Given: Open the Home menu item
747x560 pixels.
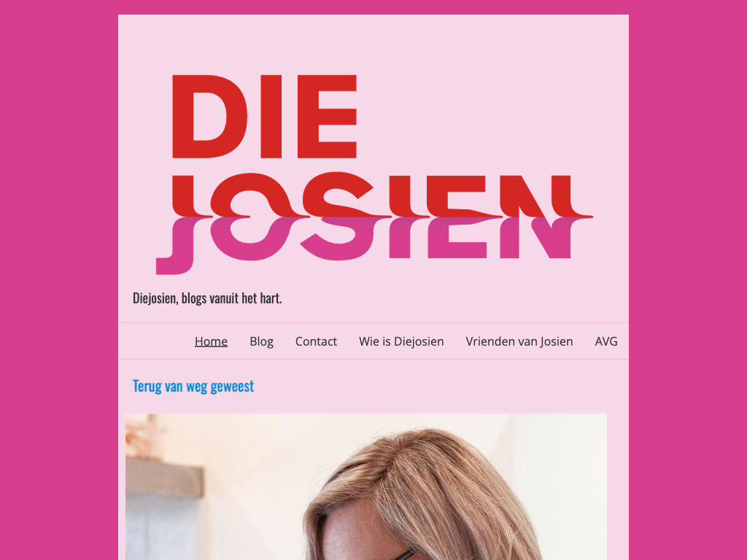Looking at the screenshot, I should (x=211, y=341).
